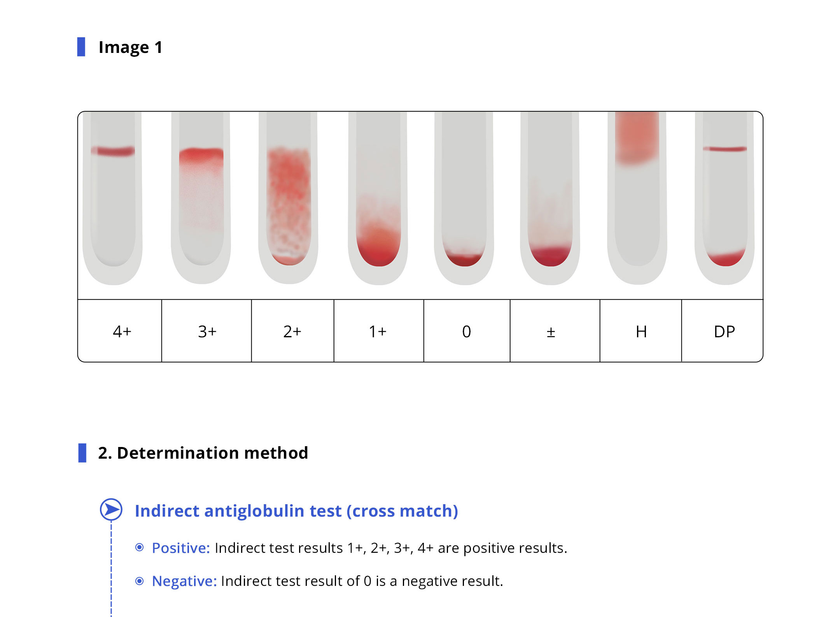Click the bullet icon before Positive
The height and width of the screenshot is (617, 840).
pos(139,548)
